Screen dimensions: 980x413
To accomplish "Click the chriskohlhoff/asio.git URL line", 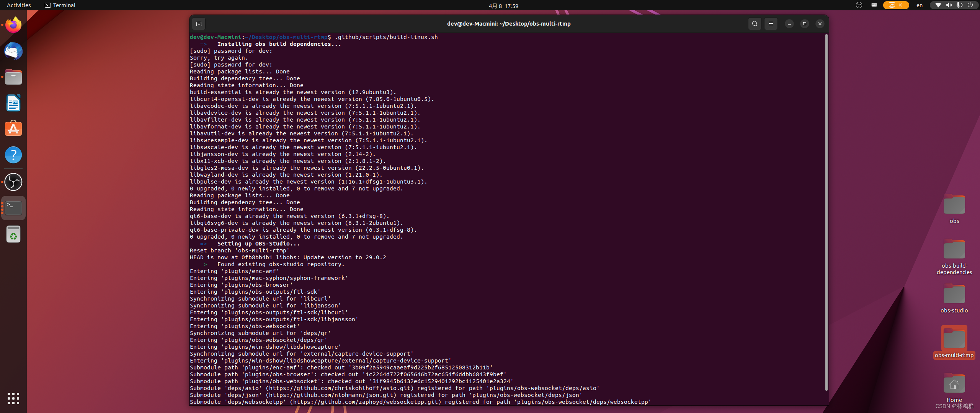I will point(395,388).
